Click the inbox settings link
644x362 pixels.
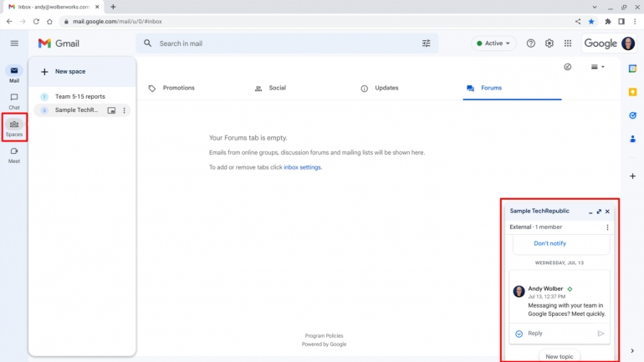(302, 167)
